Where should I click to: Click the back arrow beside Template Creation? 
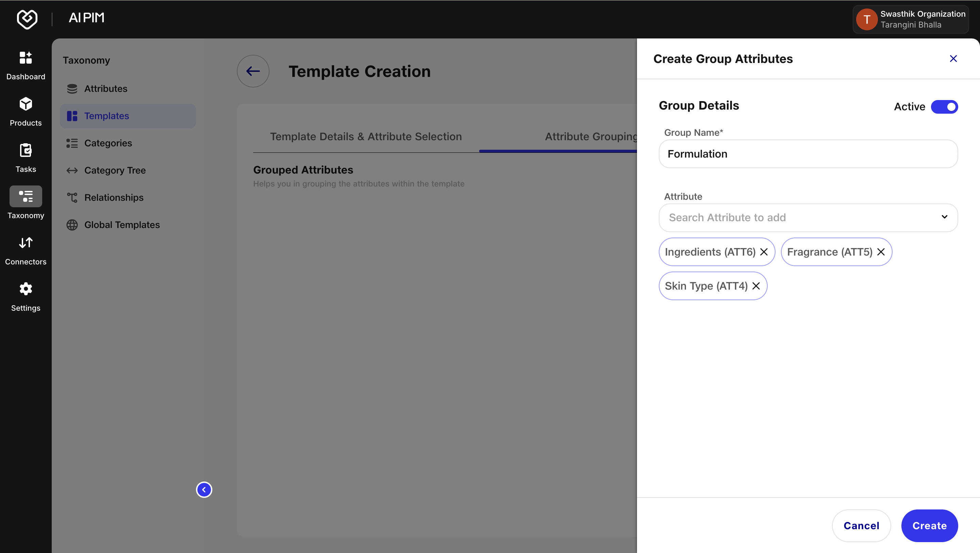(x=253, y=71)
